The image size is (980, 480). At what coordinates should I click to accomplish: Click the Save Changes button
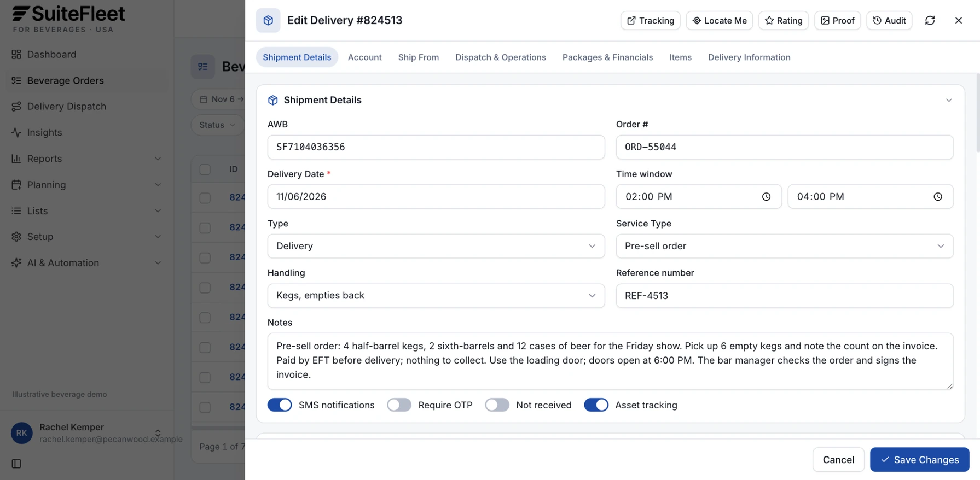(920, 460)
